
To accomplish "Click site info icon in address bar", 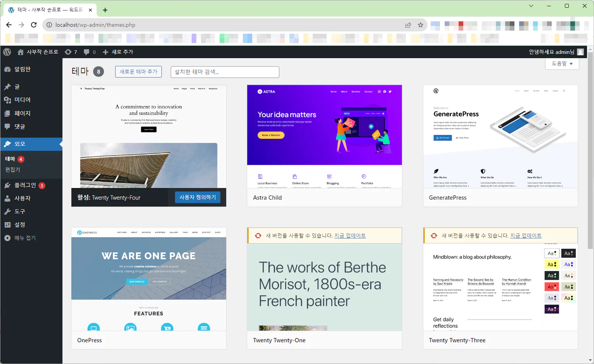I will 49,25.
